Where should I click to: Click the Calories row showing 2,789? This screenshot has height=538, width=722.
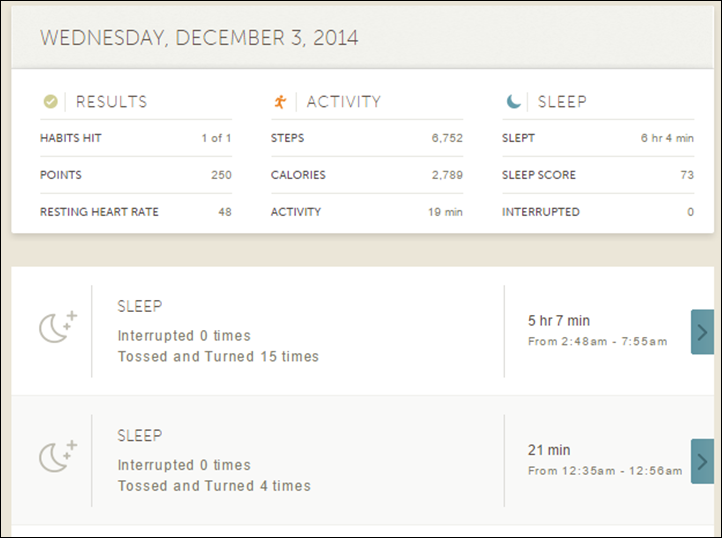point(367,175)
